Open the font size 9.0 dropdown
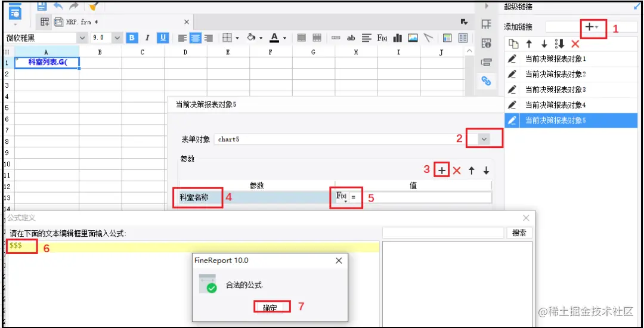 coord(106,38)
